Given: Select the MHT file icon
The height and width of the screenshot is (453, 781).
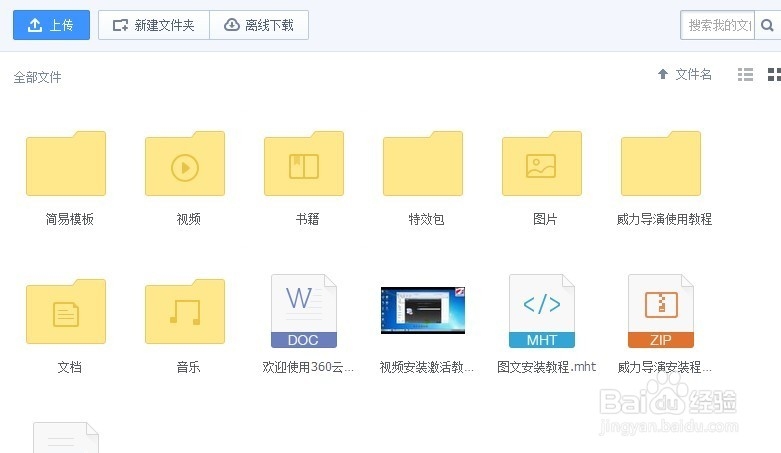Looking at the screenshot, I should pos(542,311).
